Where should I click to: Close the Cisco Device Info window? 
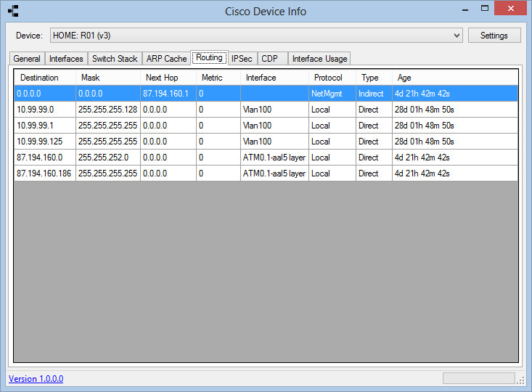(510, 9)
